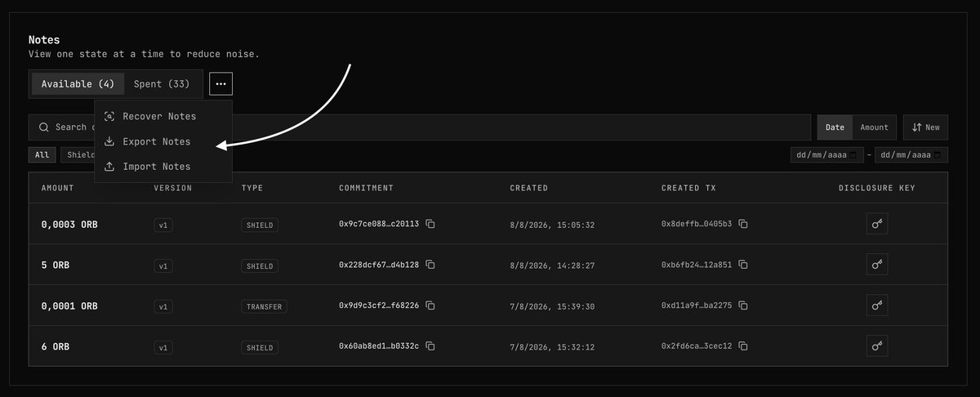Copy created tx 0x2fd6ca…3cec12
980x397 pixels.
743,346
